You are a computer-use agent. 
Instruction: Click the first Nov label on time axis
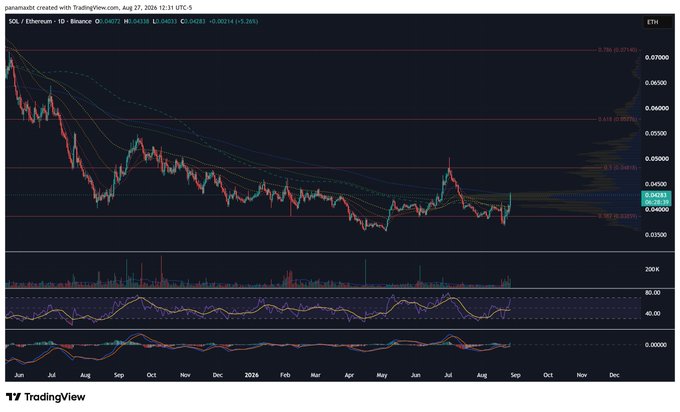(x=185, y=375)
